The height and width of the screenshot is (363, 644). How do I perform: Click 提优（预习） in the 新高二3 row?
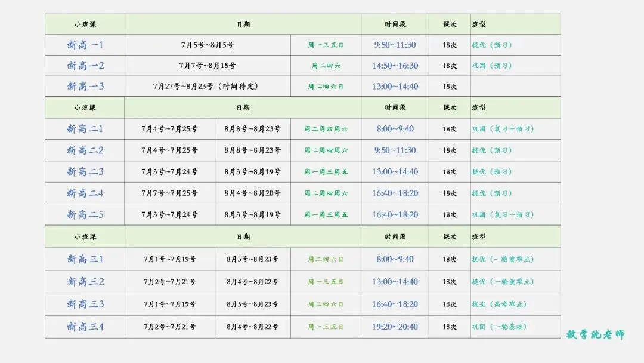click(x=491, y=171)
